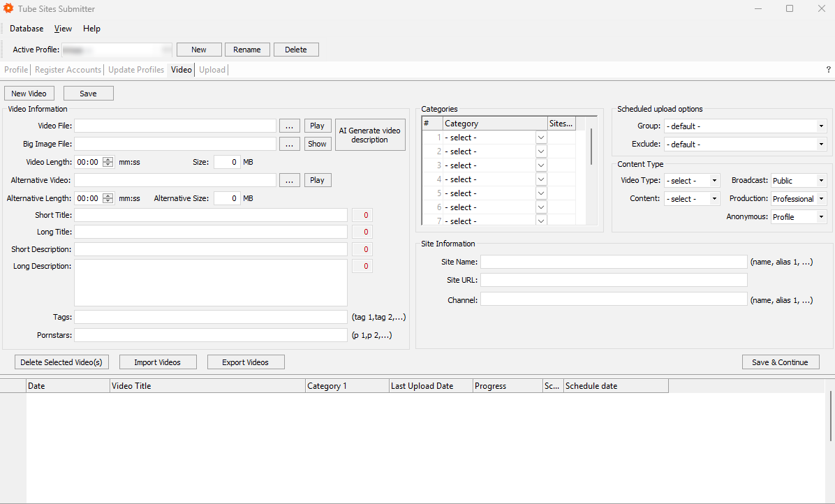Browse for Big Image File with ellipsis button
The width and height of the screenshot is (835, 504).
coord(289,144)
